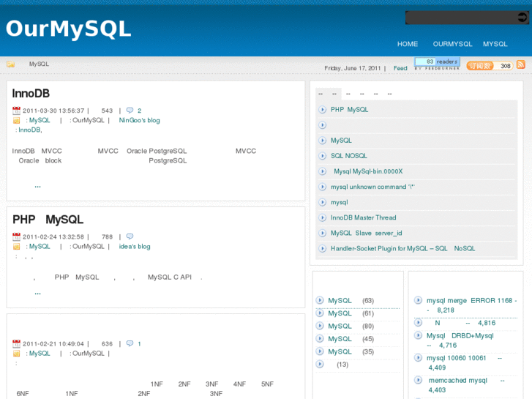This screenshot has height=399, width=532.
Task: Click arrow bullet beside InnoDB Master Thread
Action: 322,217
